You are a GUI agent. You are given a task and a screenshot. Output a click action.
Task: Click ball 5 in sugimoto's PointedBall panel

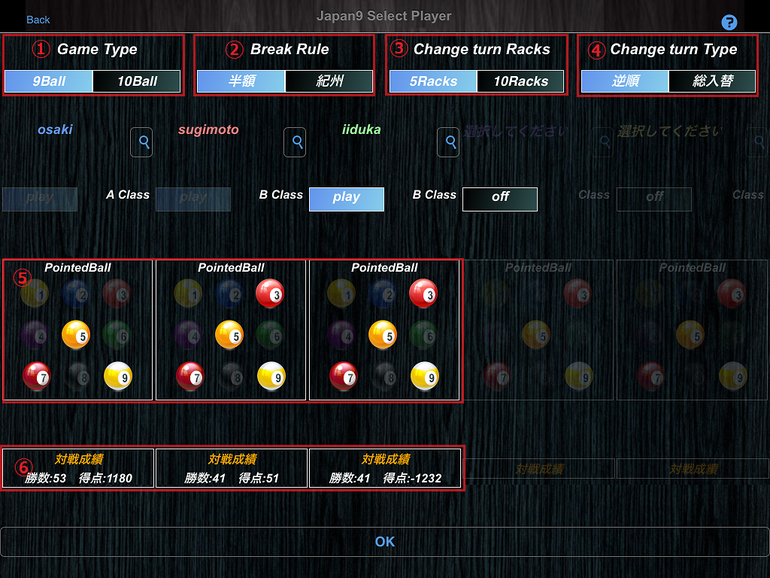[x=229, y=335]
